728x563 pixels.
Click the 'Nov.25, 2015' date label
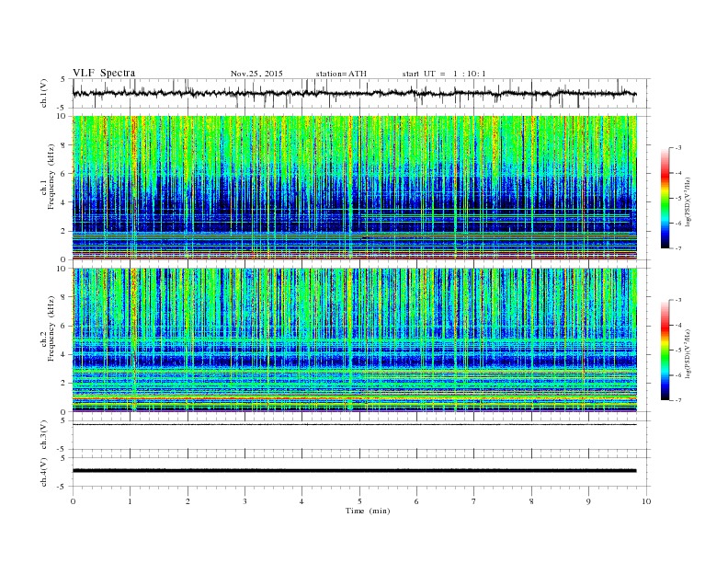[256, 74]
